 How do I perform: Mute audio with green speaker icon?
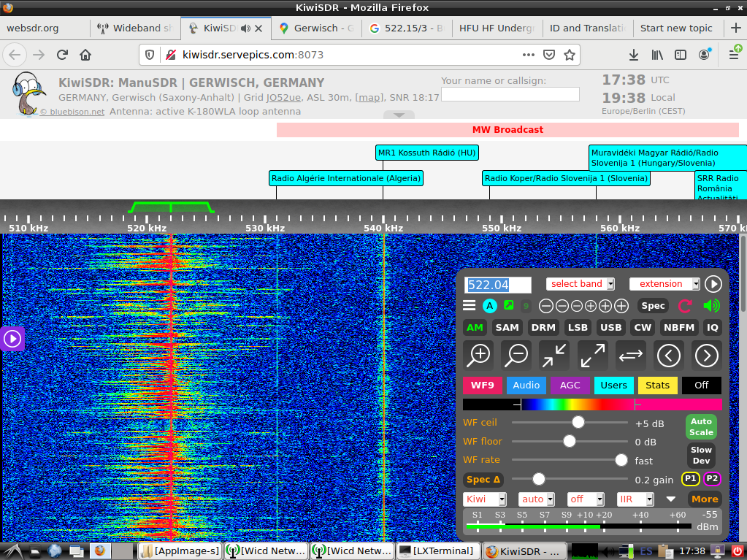pyautogui.click(x=712, y=306)
